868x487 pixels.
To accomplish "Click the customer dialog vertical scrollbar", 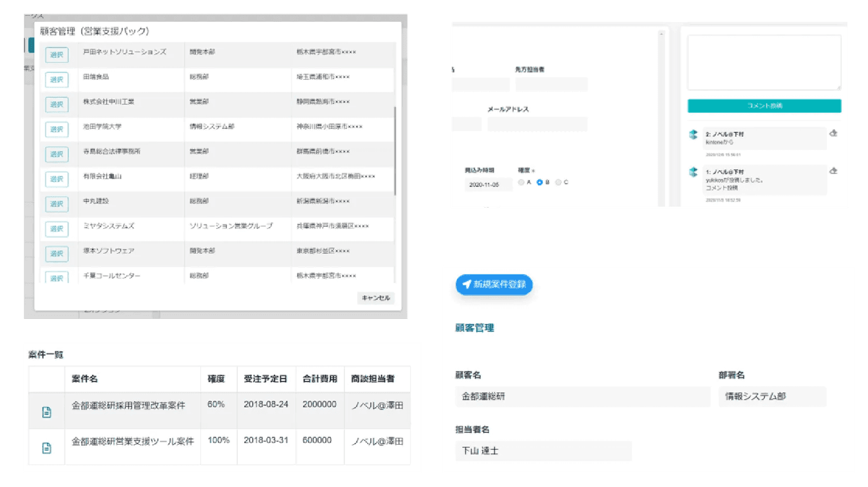I will point(395,151).
